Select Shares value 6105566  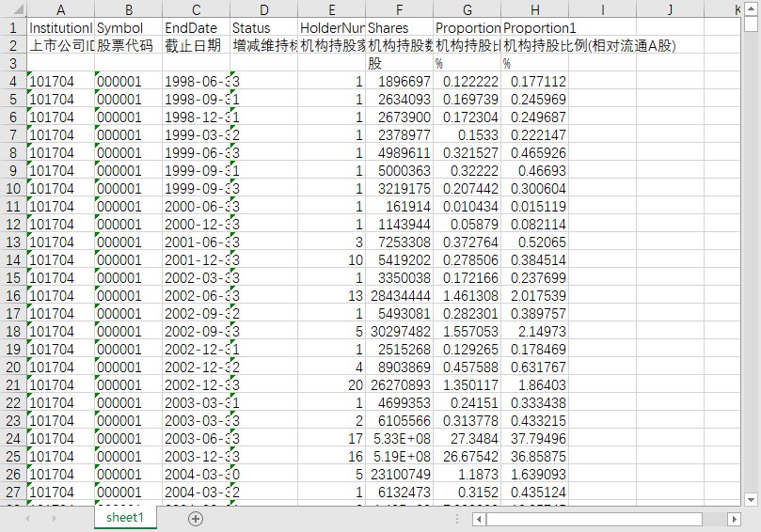pos(400,420)
